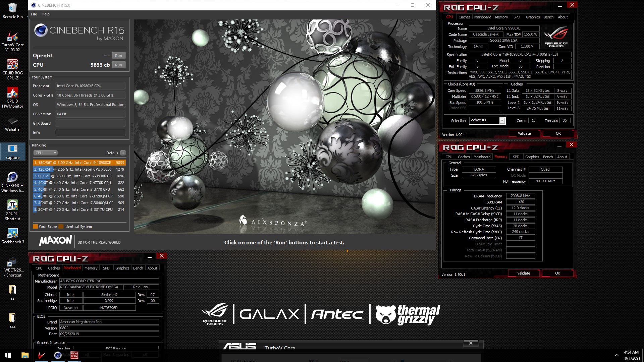The height and width of the screenshot is (362, 644).
Task: Select the ss2 folder desktop icon
Action: point(12,320)
